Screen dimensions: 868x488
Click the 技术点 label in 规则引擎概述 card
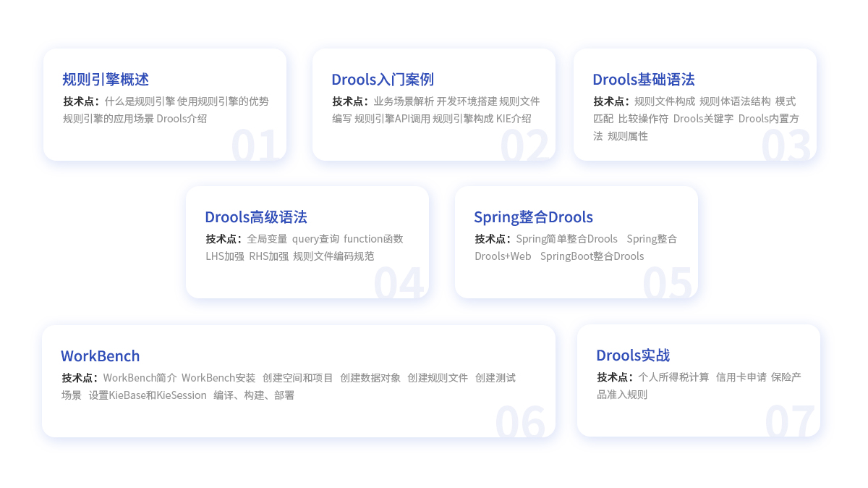tap(82, 101)
